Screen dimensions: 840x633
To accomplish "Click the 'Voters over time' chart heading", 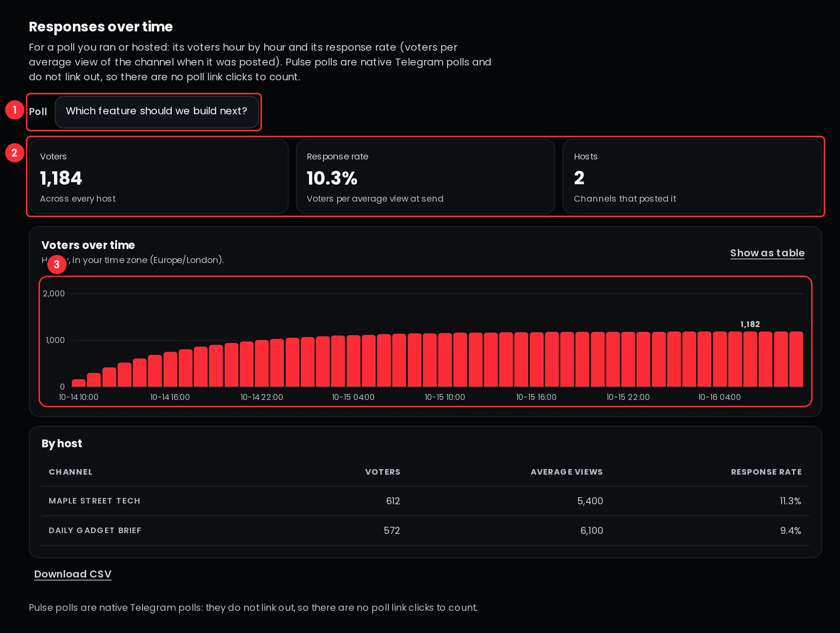I will click(88, 245).
